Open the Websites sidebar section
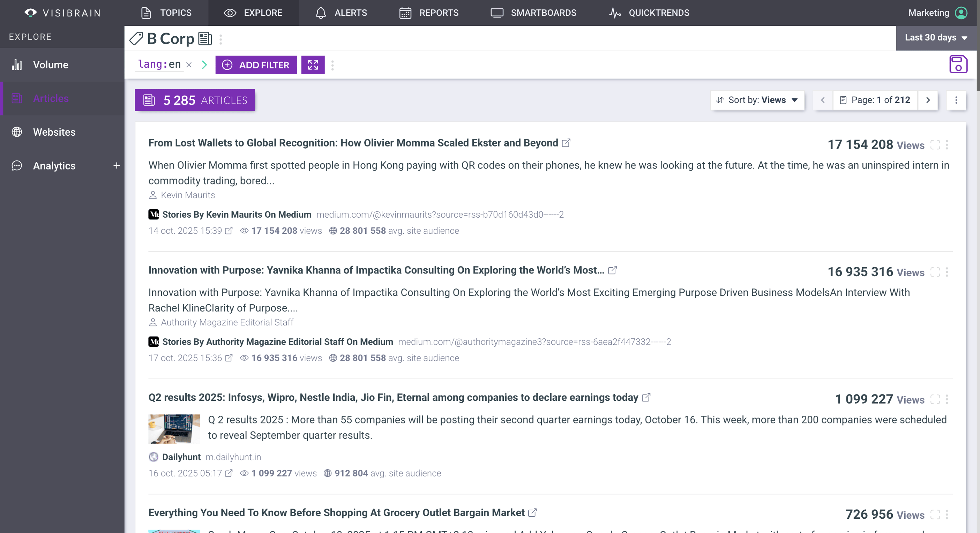 (54, 132)
